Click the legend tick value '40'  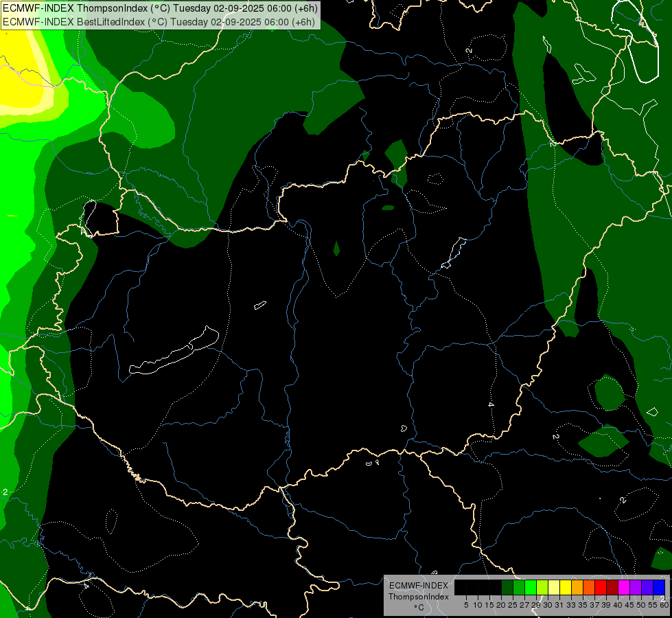coord(618,605)
